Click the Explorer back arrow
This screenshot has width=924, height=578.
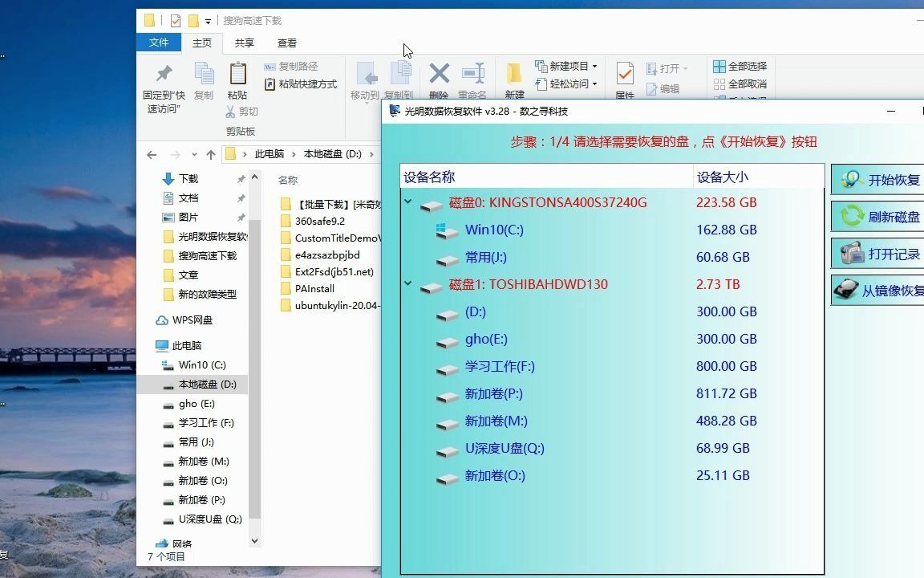pos(152,154)
